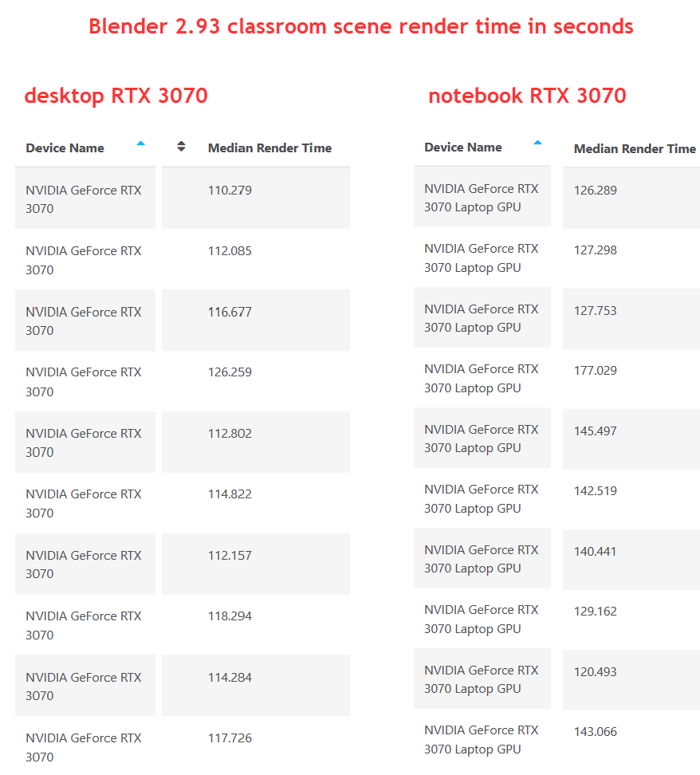The image size is (700, 775).
Task: Select notebook render time 127.298
Action: 596,250
